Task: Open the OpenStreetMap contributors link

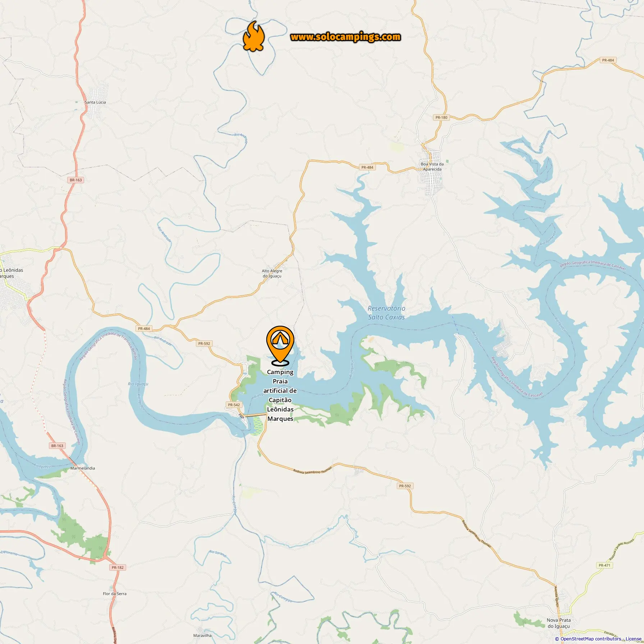Action: point(590,639)
